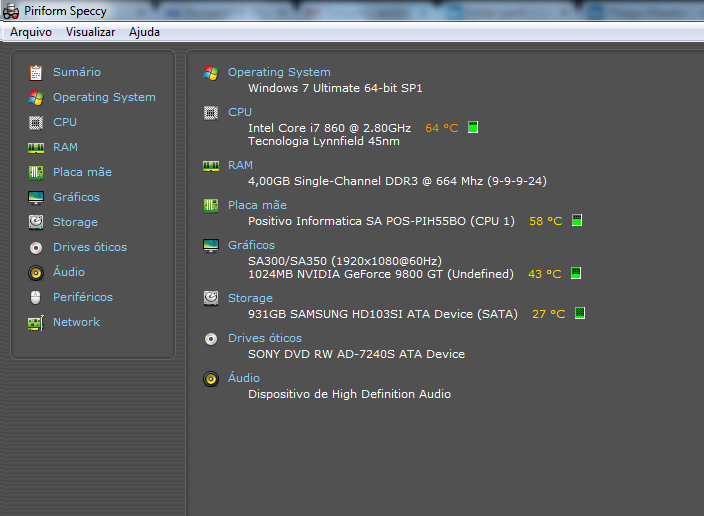
Task: Click the 64 °C CPU temperature value
Action: [x=442, y=128]
